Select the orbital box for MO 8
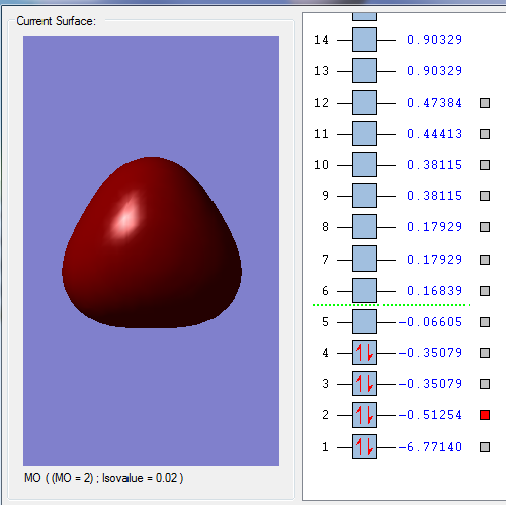Screen dimensions: 506x509 (364, 227)
